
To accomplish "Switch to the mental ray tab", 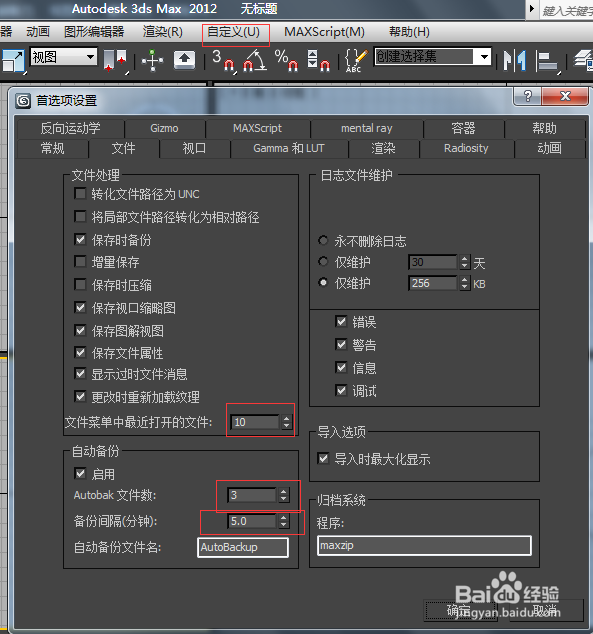I will (367, 129).
